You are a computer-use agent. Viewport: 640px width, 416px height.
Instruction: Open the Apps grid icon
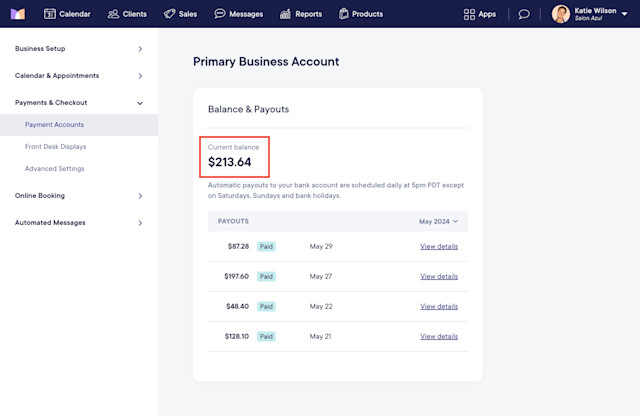click(x=470, y=14)
